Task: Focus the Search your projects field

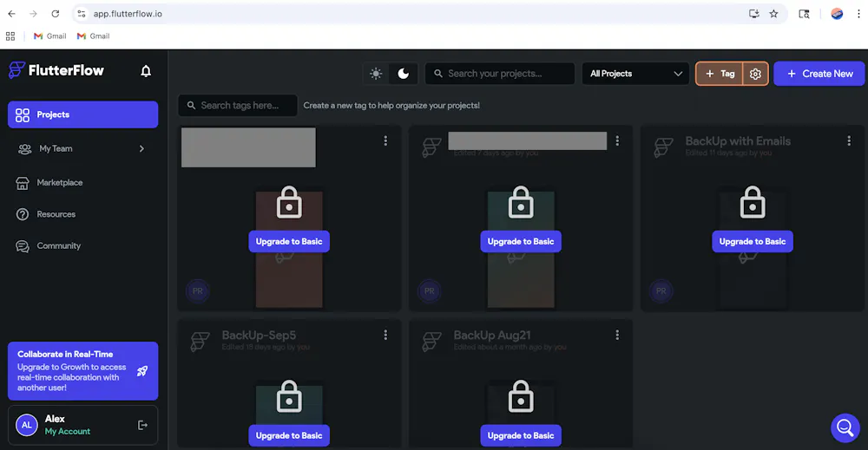Action: (x=500, y=74)
